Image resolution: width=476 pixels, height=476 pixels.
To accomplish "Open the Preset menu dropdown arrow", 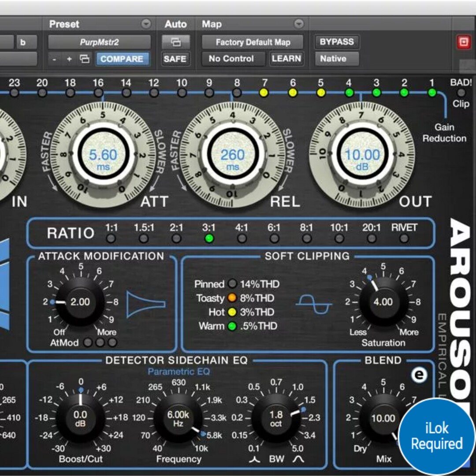I will (x=146, y=24).
